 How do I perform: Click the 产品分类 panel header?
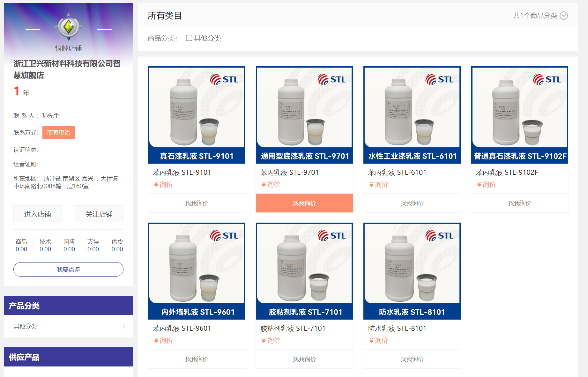(68, 306)
